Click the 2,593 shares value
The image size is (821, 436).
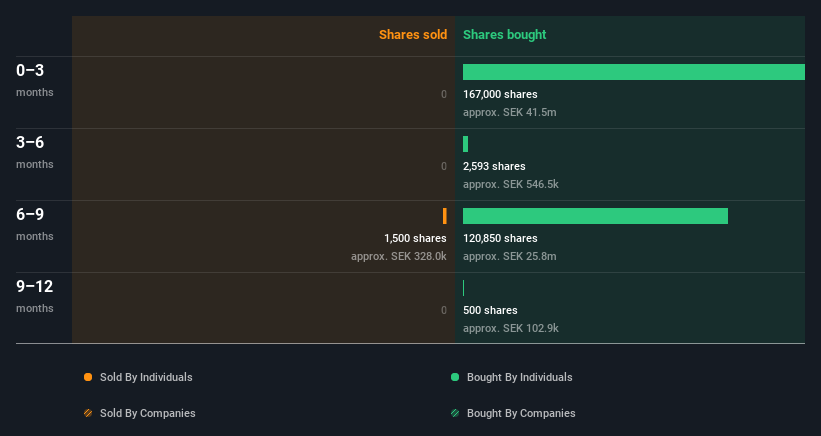[494, 166]
